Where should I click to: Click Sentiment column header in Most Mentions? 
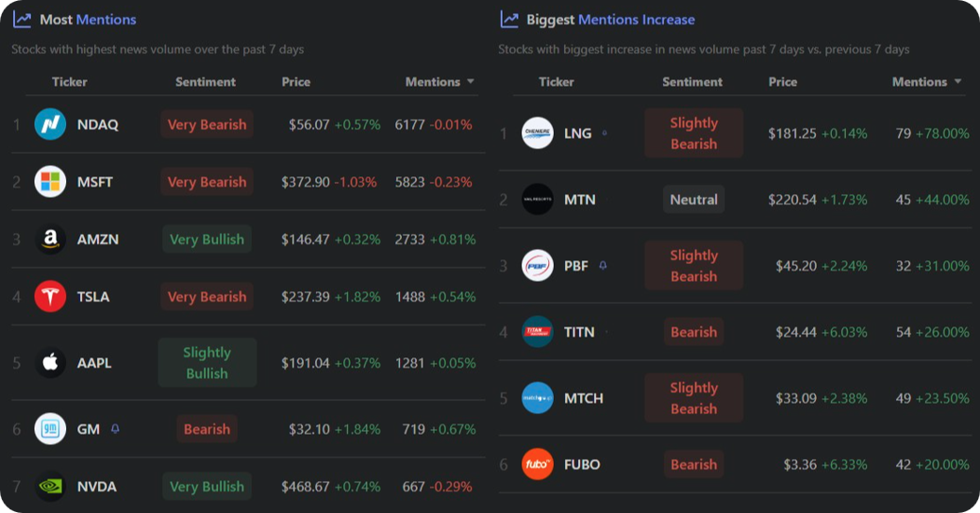pos(205,82)
